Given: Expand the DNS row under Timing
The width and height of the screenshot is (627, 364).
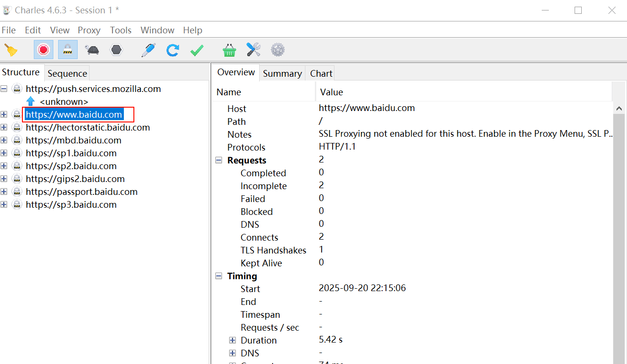Looking at the screenshot, I should point(233,353).
